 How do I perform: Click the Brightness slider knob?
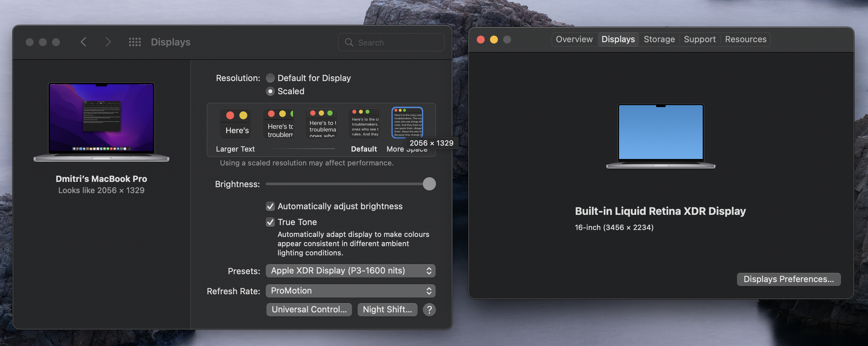click(x=429, y=184)
